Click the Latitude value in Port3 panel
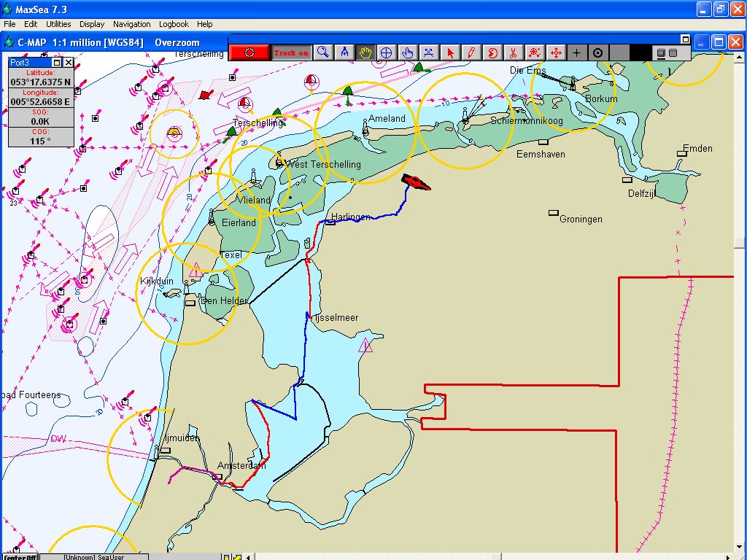The height and width of the screenshot is (560, 747). 41,82
